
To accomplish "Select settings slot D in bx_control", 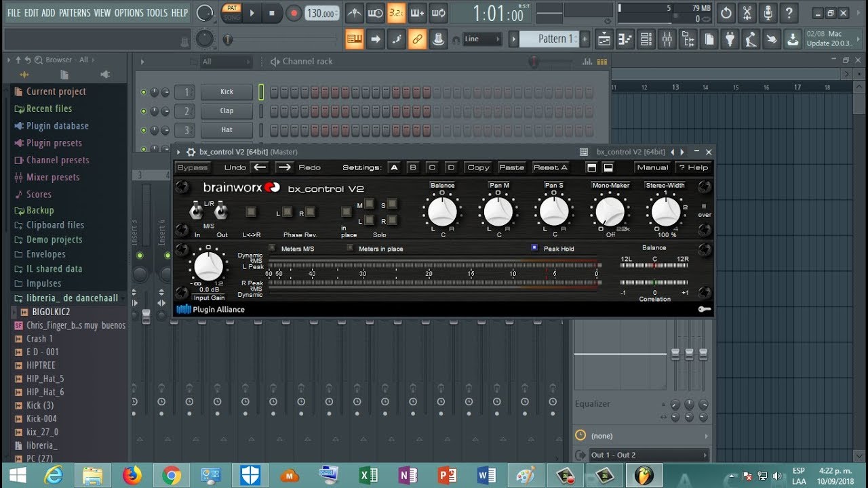I will coord(451,167).
